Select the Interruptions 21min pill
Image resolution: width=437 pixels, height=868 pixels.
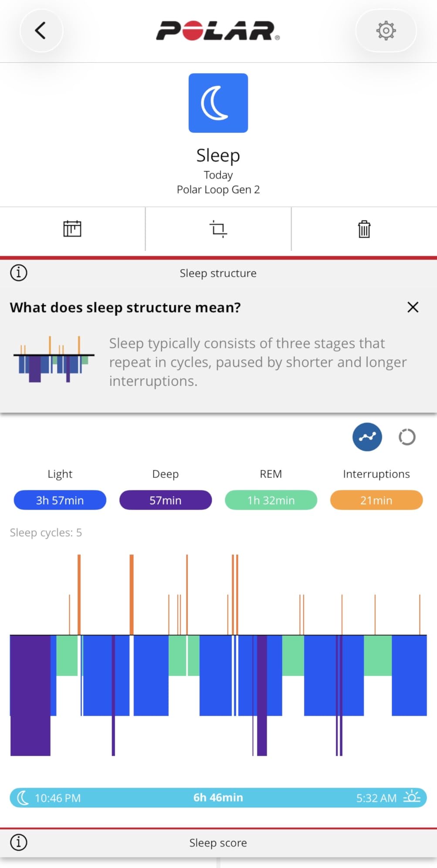pos(376,500)
